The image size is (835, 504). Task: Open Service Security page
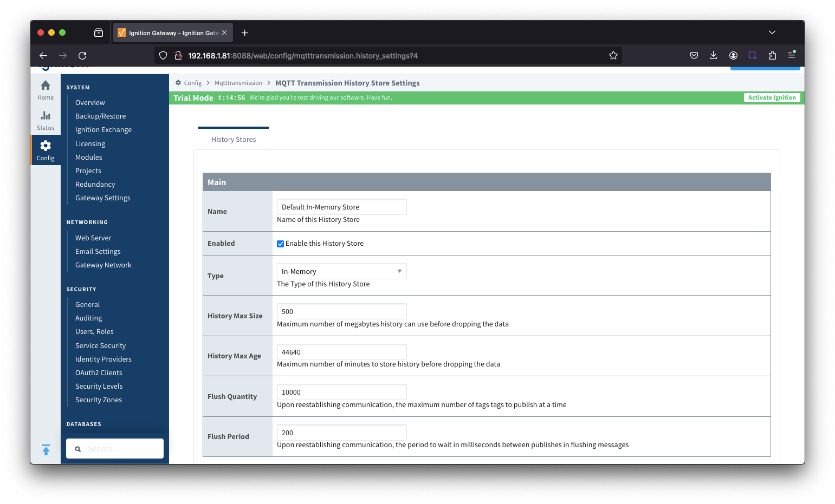[100, 345]
